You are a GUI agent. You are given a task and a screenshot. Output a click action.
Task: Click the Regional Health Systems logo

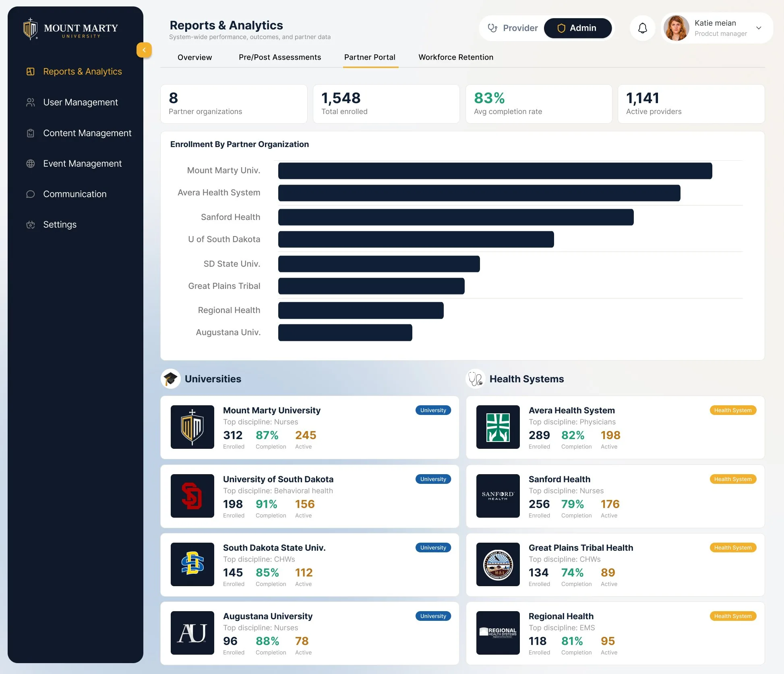[498, 633]
